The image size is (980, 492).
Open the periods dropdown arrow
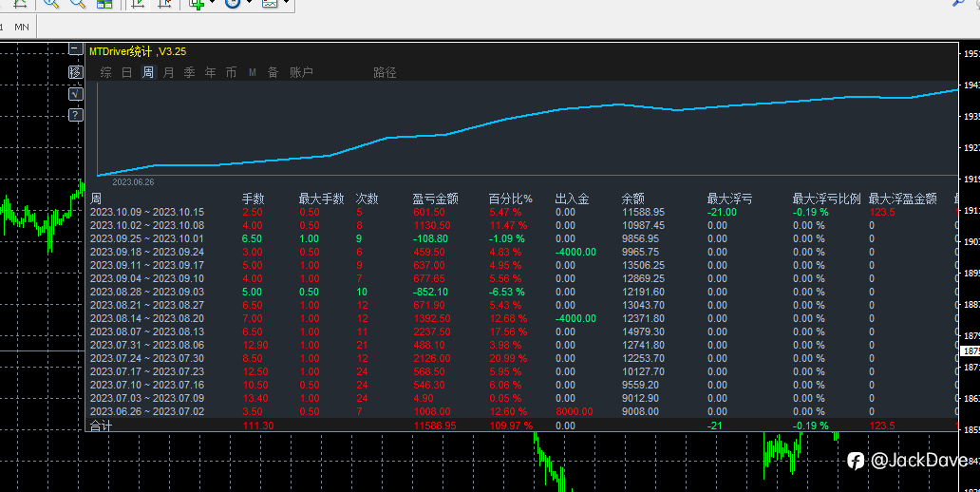click(x=250, y=3)
